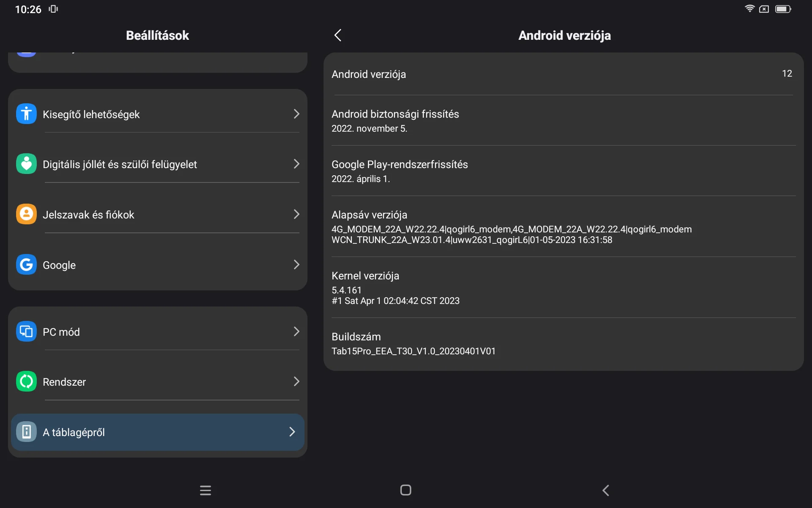Tap the orange Passwords and accounts icon
Viewport: 812px width, 508px height.
click(26, 214)
